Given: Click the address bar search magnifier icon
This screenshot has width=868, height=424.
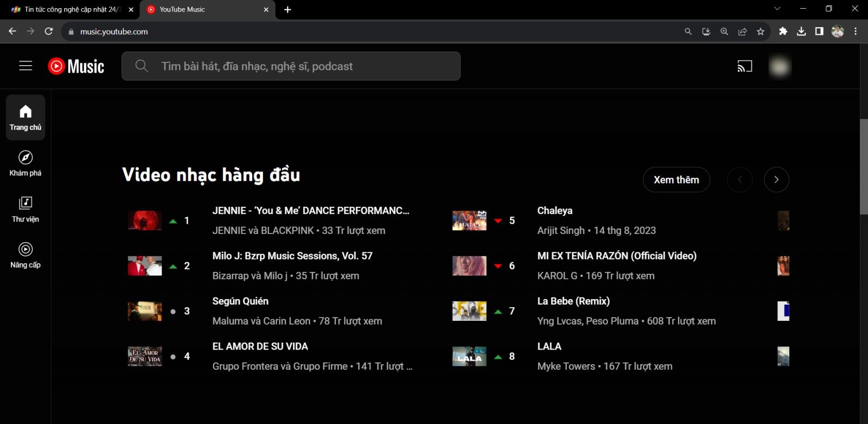Looking at the screenshot, I should coord(688,31).
